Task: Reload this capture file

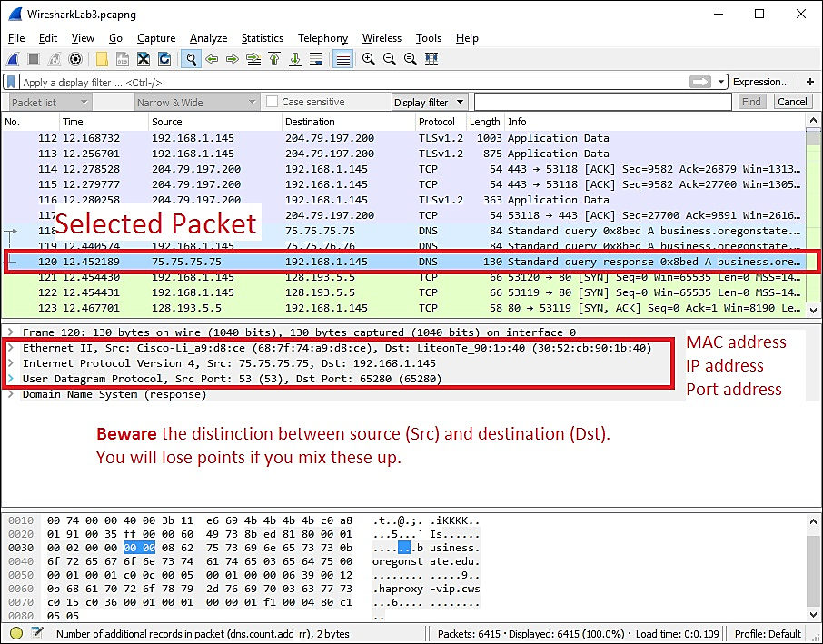Action: (164, 59)
